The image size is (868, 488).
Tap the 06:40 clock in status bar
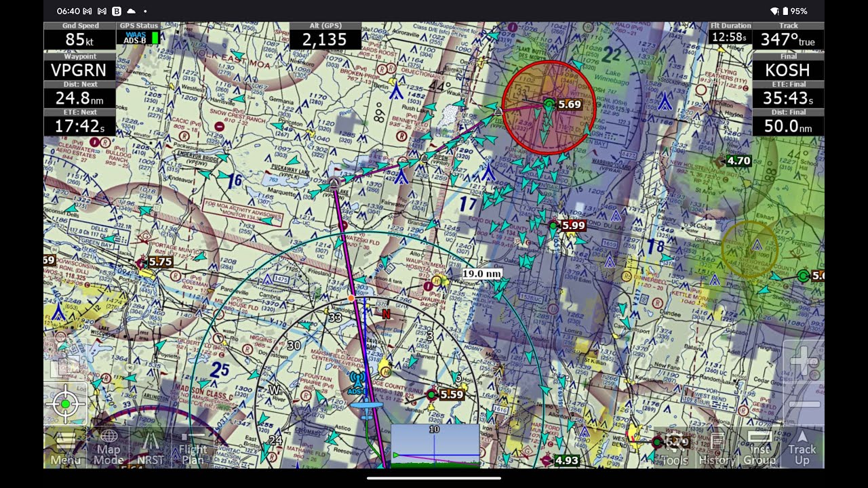coord(68,11)
